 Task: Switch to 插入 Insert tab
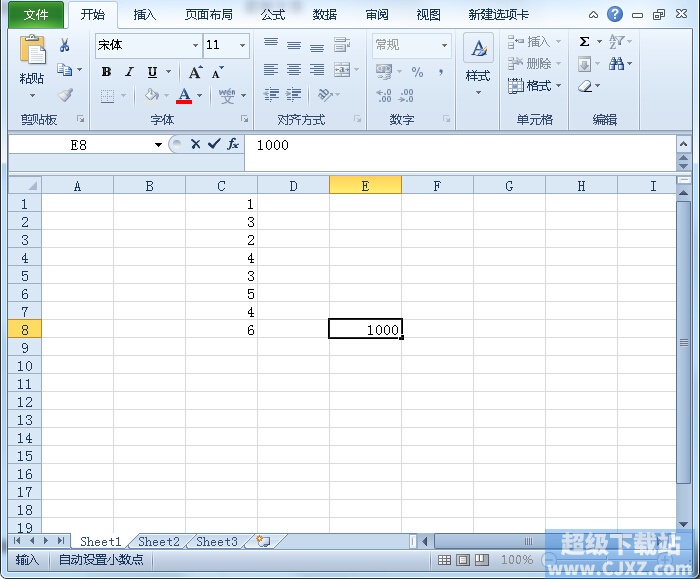click(x=145, y=15)
